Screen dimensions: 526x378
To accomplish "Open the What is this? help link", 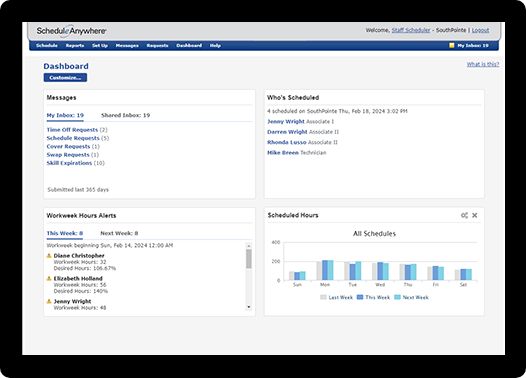I will [483, 64].
